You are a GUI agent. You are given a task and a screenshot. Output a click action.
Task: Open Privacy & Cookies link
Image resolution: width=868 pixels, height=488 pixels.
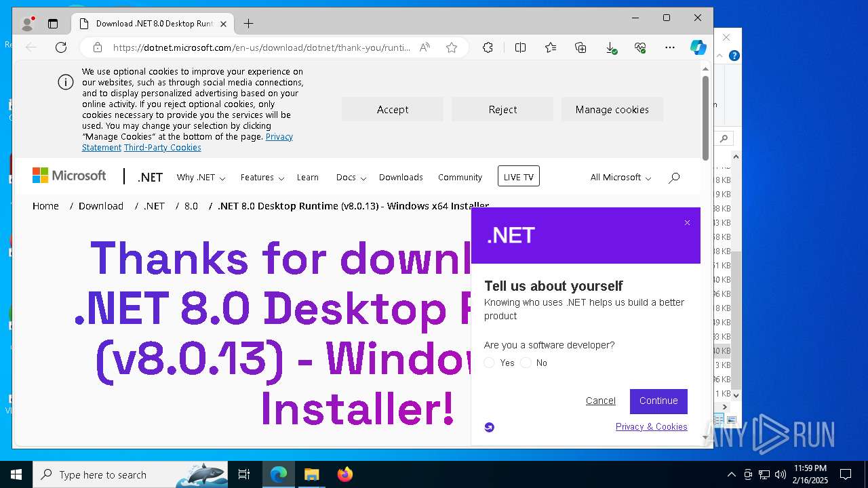[652, 427]
